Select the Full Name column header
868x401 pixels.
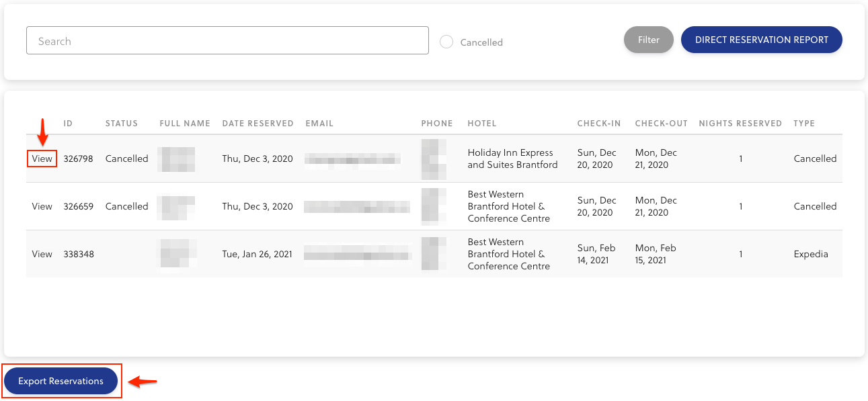[185, 124]
